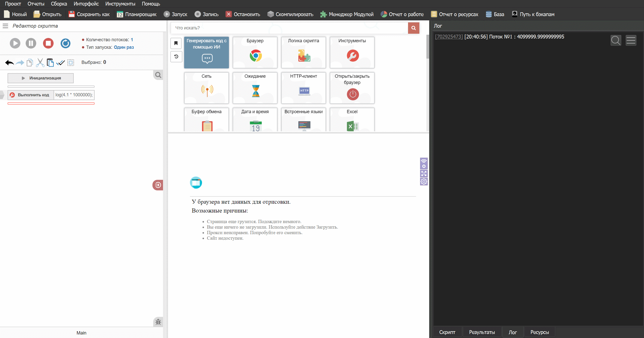The height and width of the screenshot is (338, 644).
Task: Click select all checkmark icon
Action: 60,62
